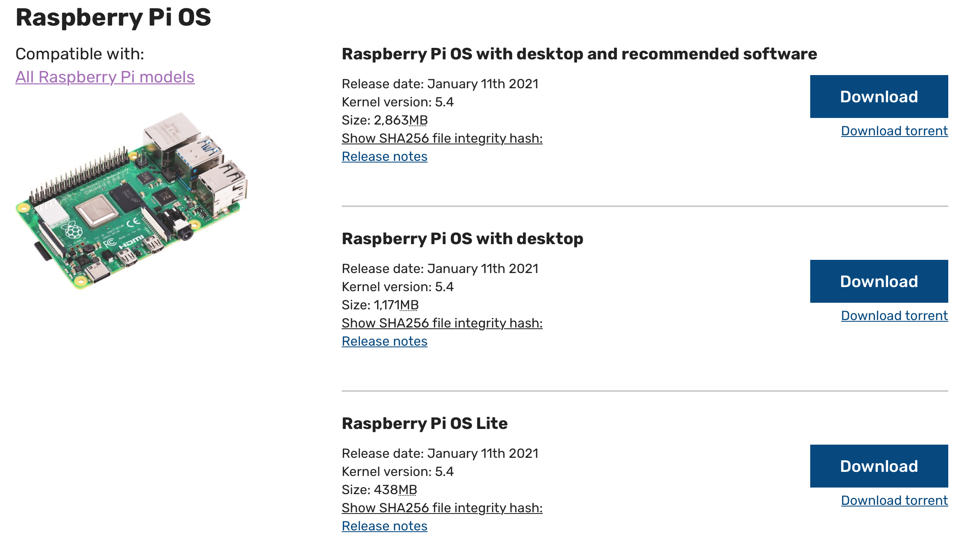Download Raspberry Pi OS with desktop and recommended software
980x556 pixels.
879,97
